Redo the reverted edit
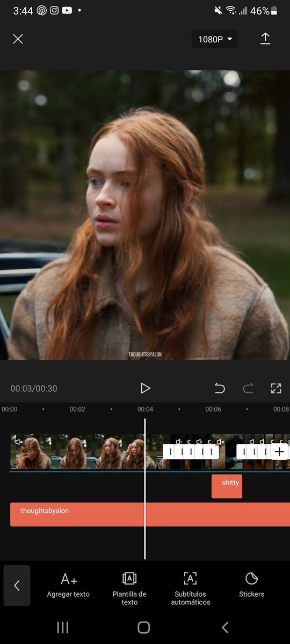This screenshot has width=290, height=644. [248, 388]
